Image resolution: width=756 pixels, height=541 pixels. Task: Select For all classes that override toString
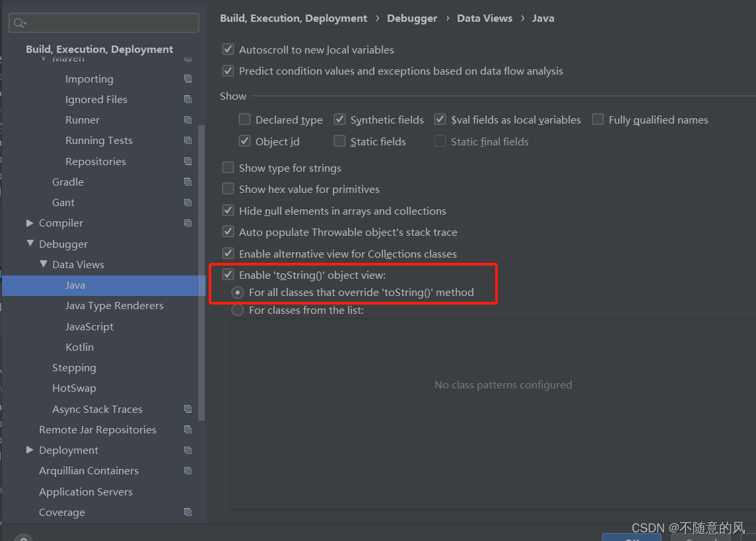tap(237, 292)
